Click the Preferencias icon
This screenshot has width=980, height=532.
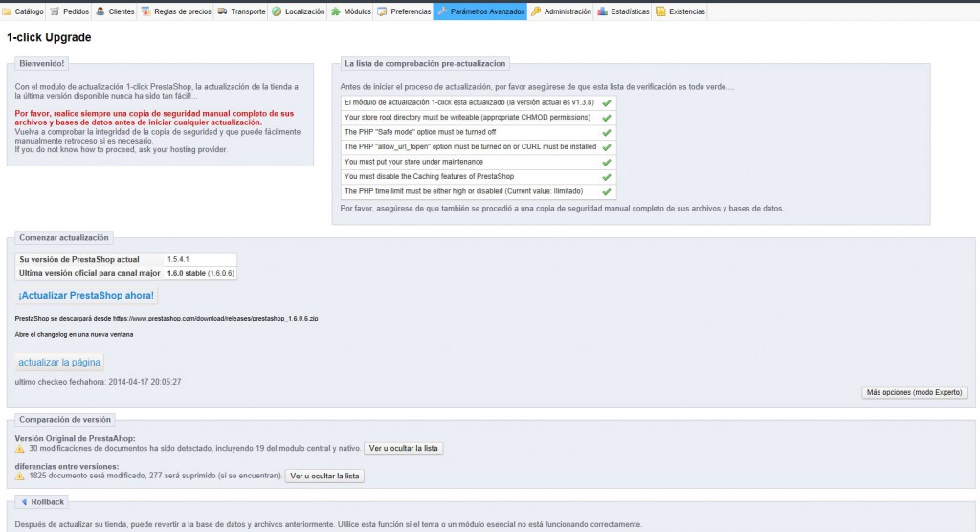click(382, 11)
